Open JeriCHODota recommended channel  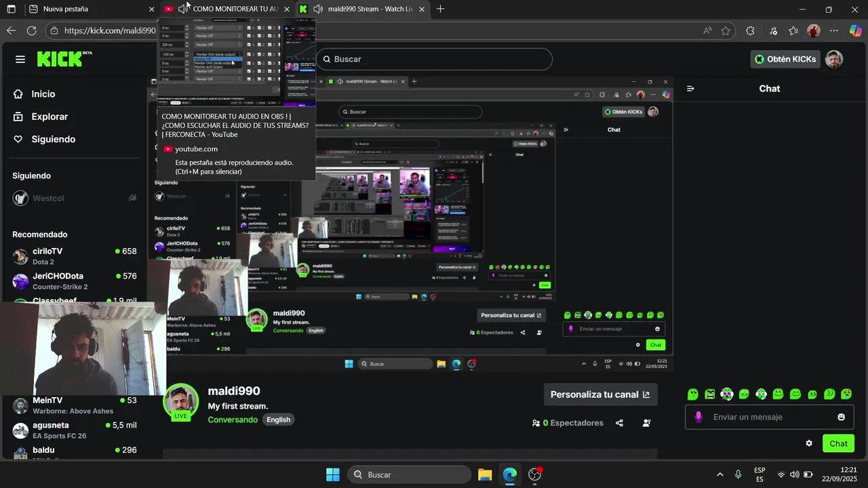[x=75, y=281]
